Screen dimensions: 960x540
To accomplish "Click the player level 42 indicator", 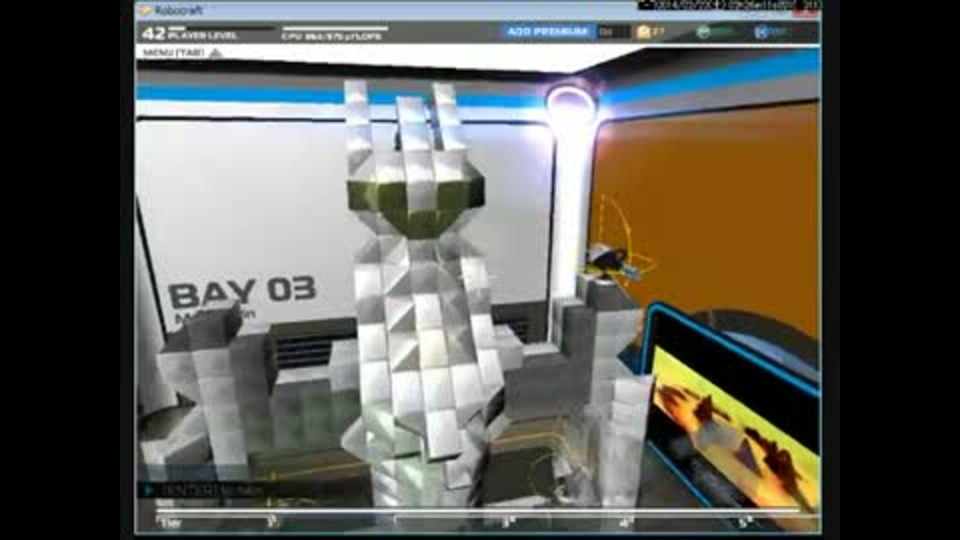I will [x=190, y=33].
